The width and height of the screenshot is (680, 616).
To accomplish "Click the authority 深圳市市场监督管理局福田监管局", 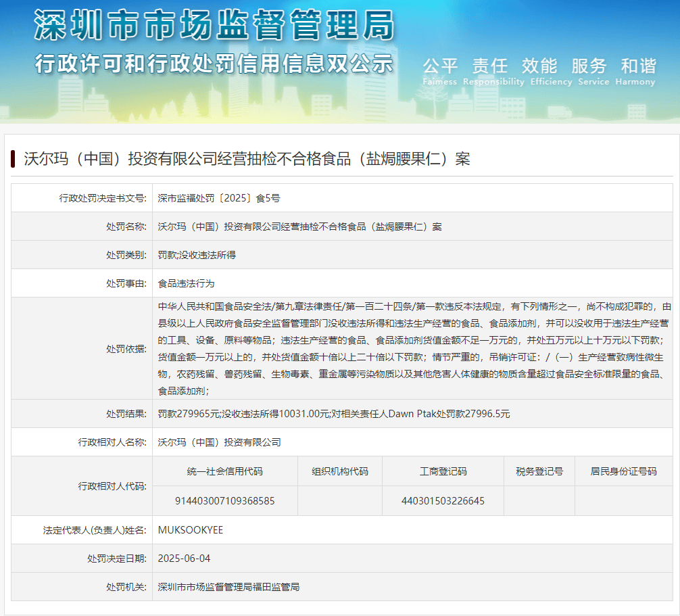I will (x=228, y=587).
